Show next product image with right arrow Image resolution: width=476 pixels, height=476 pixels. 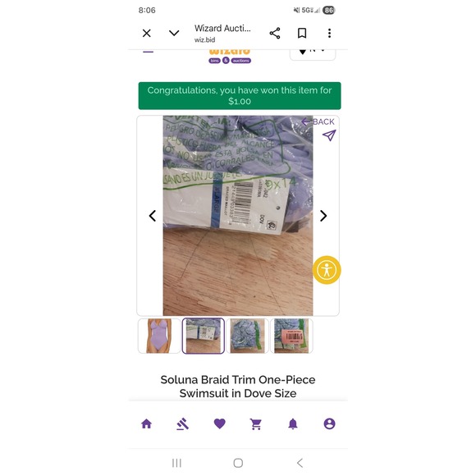323,216
